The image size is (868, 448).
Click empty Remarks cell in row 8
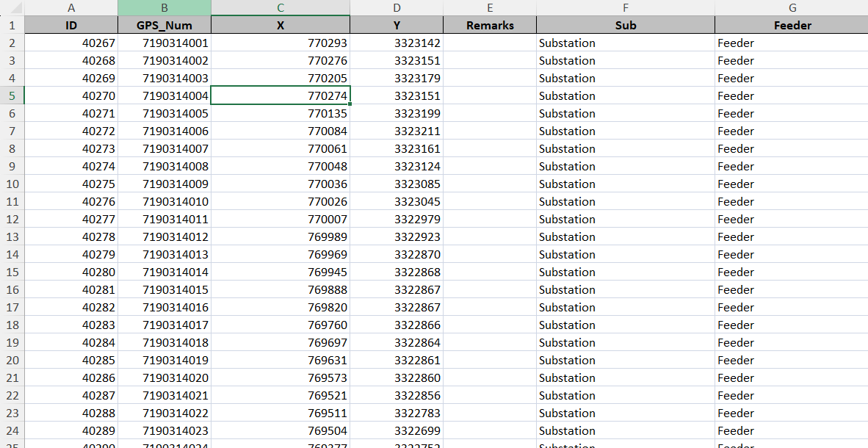pyautogui.click(x=490, y=149)
